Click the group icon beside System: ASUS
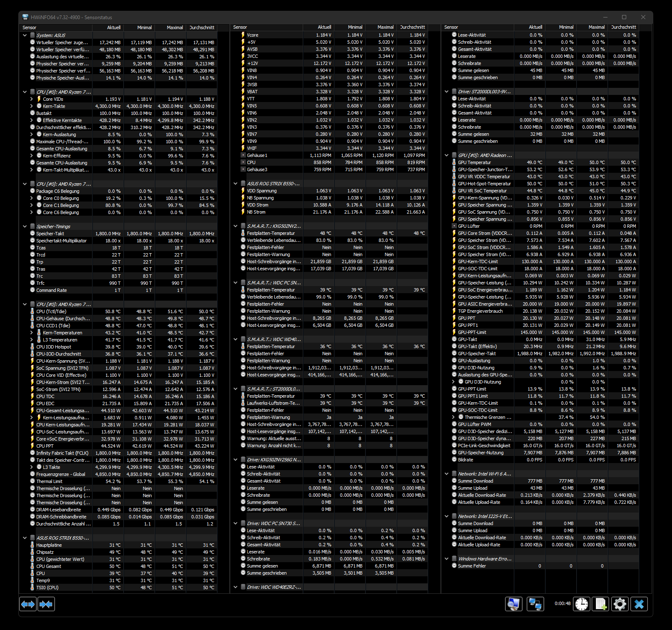 [x=32, y=35]
